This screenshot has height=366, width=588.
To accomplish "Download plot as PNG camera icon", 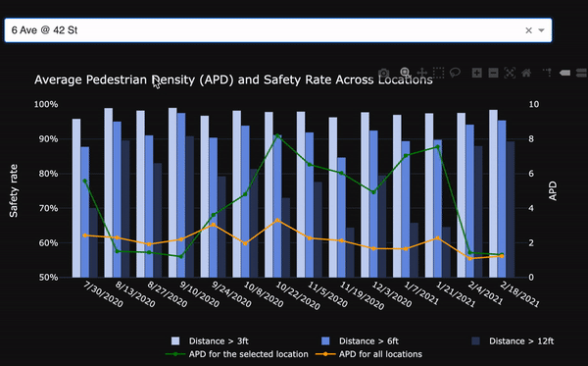I will point(383,73).
